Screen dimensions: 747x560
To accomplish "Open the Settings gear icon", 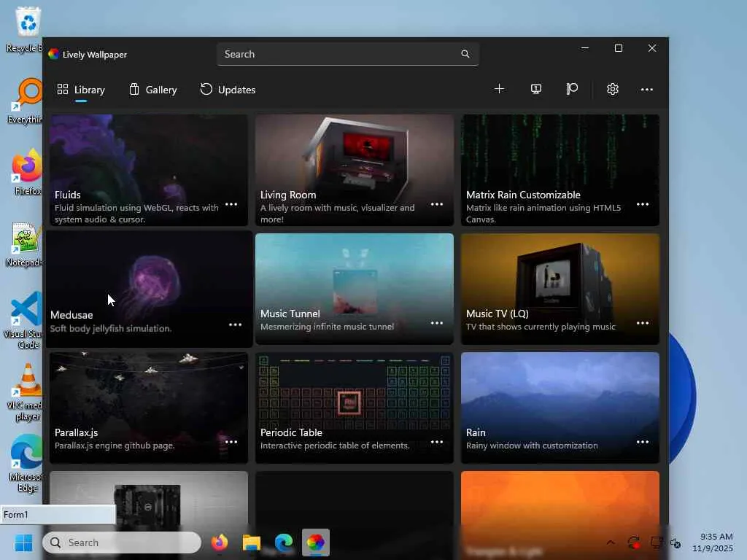I will click(613, 89).
